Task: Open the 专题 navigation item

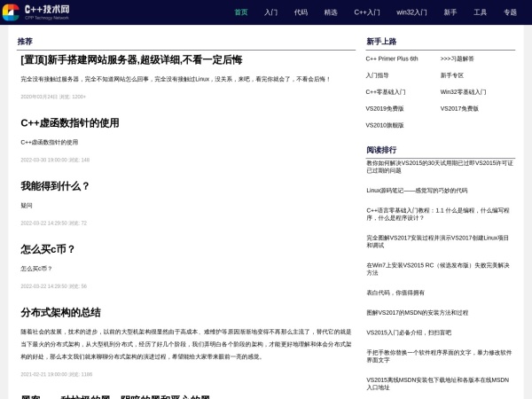Action: coord(510,12)
